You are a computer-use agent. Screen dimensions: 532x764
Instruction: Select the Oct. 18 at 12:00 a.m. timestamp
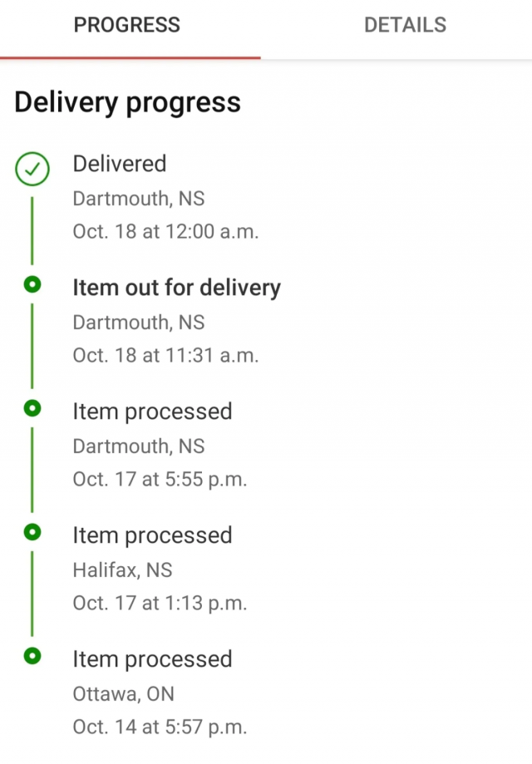pyautogui.click(x=165, y=232)
